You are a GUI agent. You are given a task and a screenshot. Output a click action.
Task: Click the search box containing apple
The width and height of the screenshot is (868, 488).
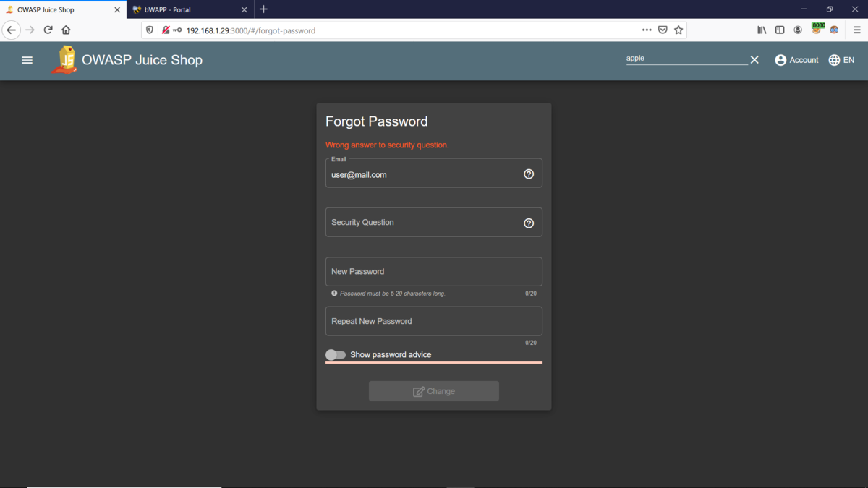[x=686, y=58]
